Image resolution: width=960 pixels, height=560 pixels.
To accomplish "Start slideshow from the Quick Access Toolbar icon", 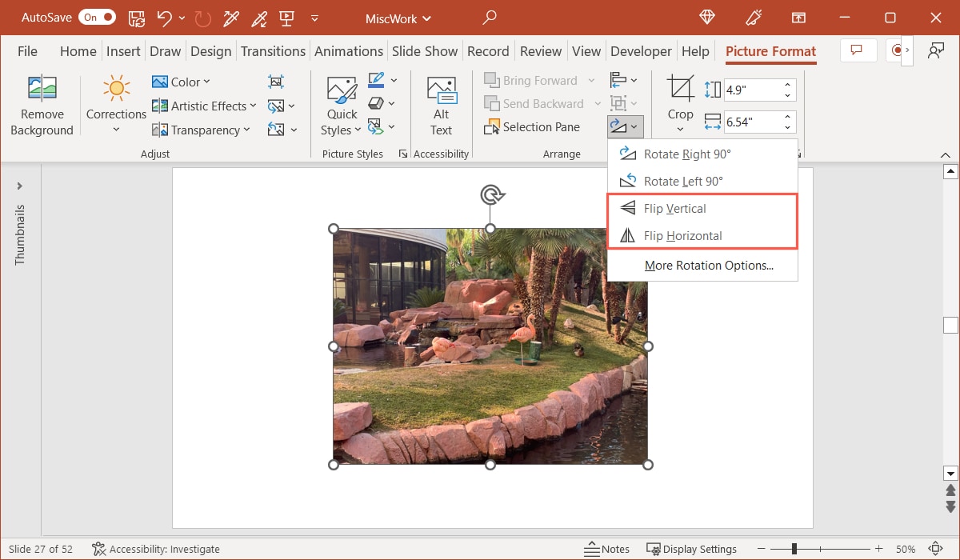I will [x=286, y=18].
